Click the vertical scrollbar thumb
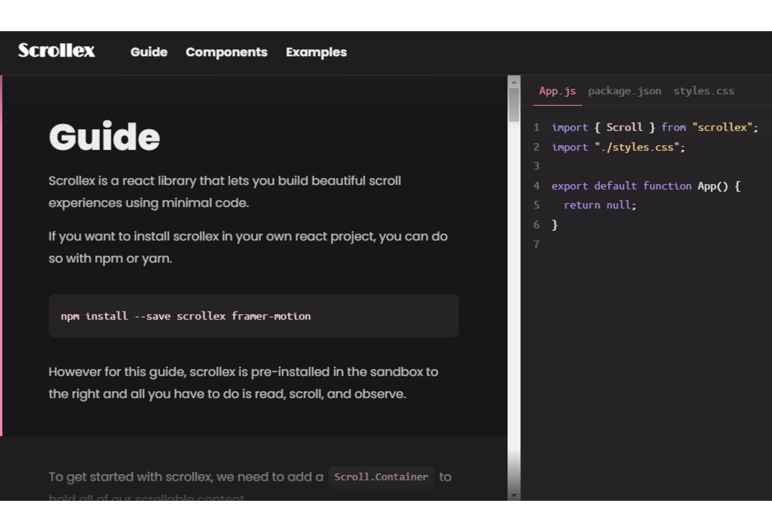The width and height of the screenshot is (772, 532). pyautogui.click(x=514, y=105)
